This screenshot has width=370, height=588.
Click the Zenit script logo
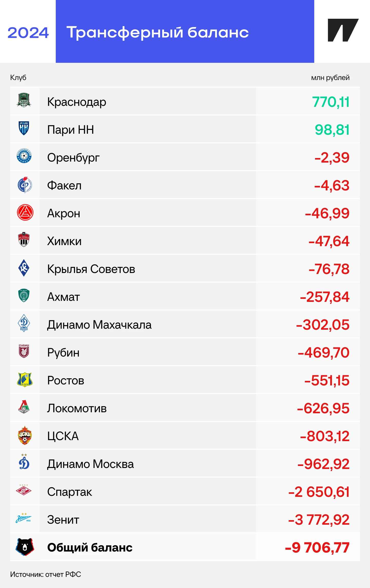click(x=24, y=518)
